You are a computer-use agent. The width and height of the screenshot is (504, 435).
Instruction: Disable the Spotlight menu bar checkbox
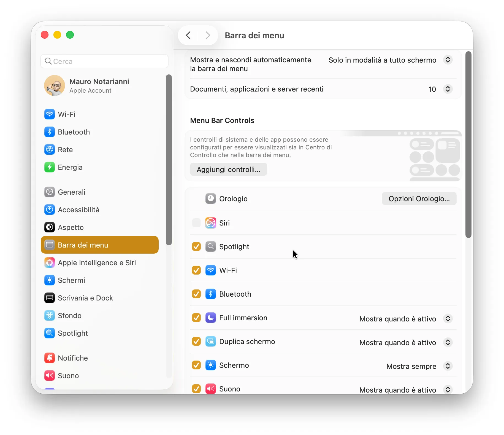(196, 246)
